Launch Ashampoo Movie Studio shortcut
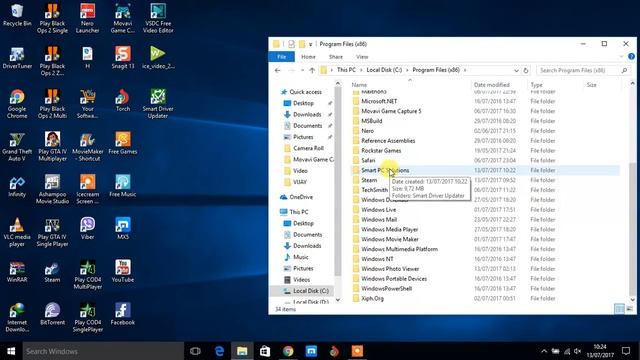 click(x=52, y=189)
